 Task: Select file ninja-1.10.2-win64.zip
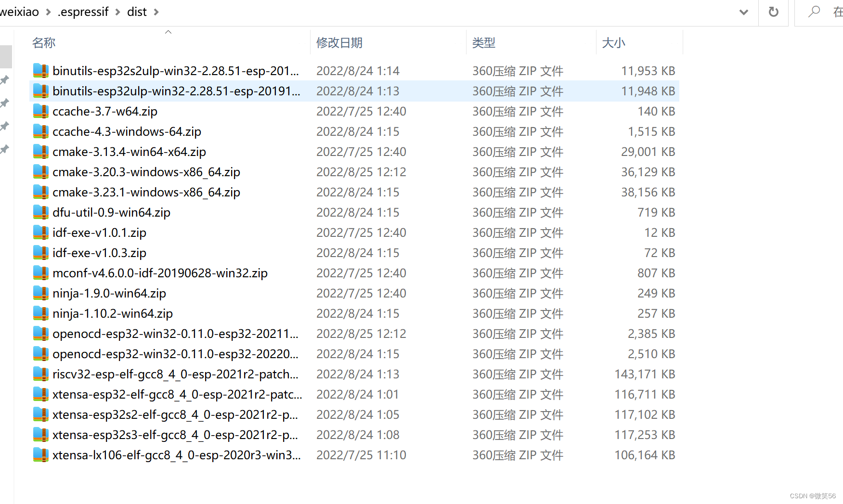click(x=113, y=313)
